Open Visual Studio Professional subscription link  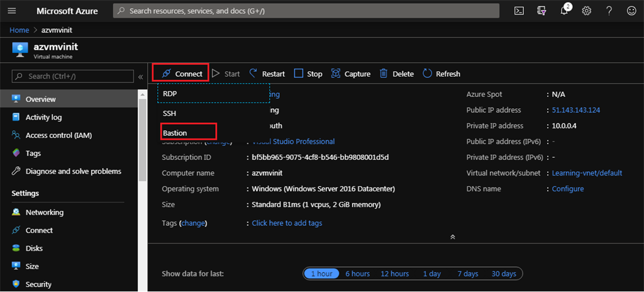coord(293,142)
